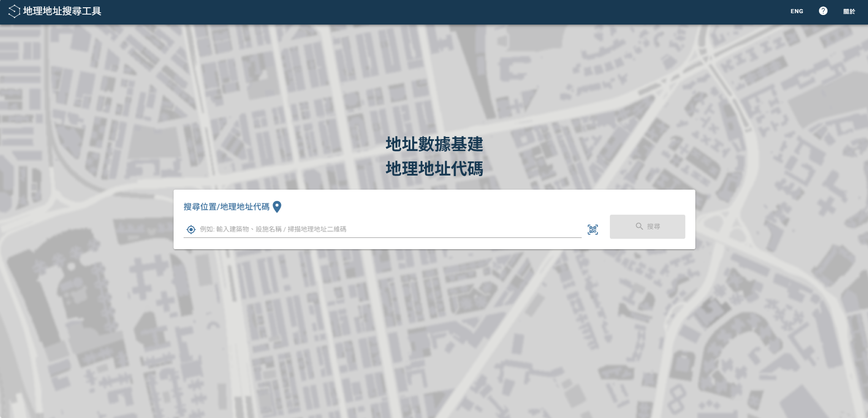
Task: Click the heading 地理地址代碼
Action: point(434,169)
